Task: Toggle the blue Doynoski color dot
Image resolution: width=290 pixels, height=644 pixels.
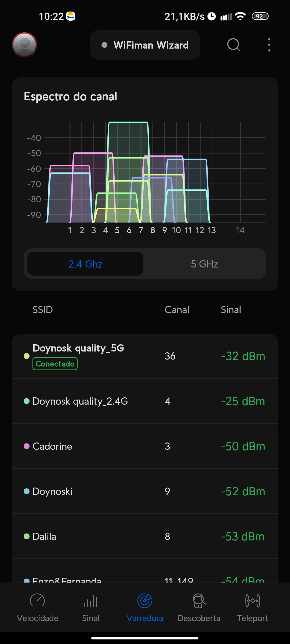Action: (x=27, y=491)
